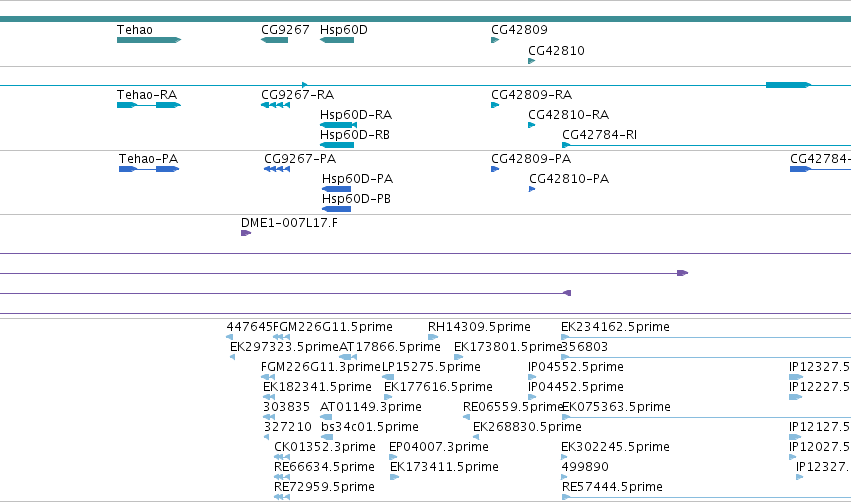The width and height of the screenshot is (851, 502).
Task: Click the Tehao-RA transcript
Action: pyautogui.click(x=149, y=105)
